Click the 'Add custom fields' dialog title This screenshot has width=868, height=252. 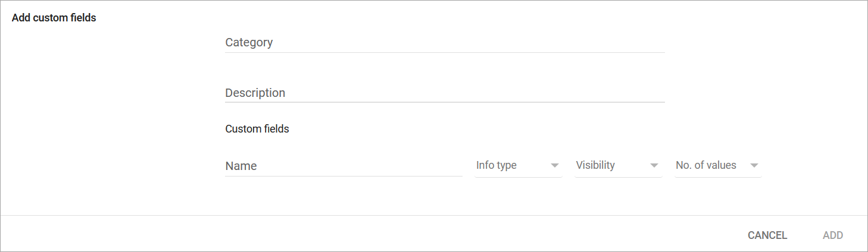[54, 18]
